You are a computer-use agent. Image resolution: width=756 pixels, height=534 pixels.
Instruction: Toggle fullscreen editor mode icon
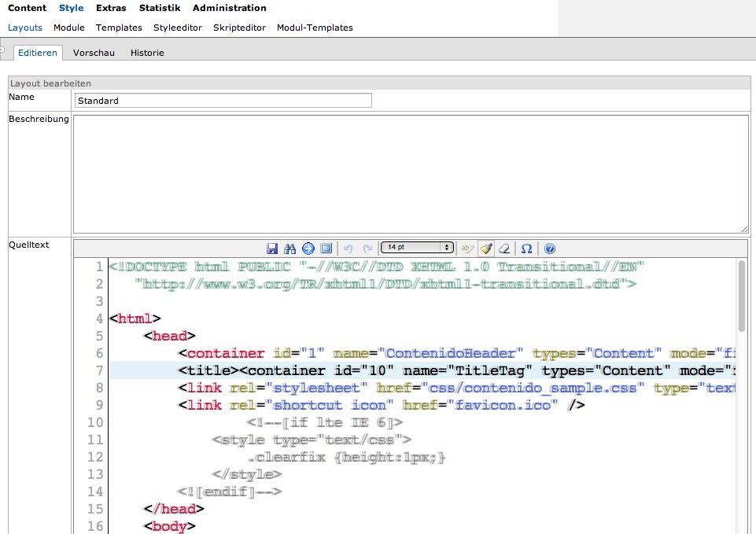(326, 249)
